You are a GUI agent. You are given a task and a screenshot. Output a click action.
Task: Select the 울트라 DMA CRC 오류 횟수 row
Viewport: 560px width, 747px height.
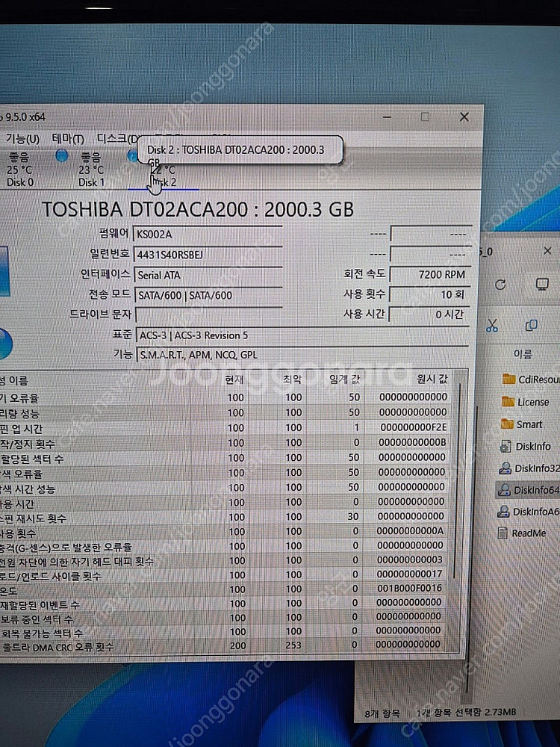coord(224,645)
